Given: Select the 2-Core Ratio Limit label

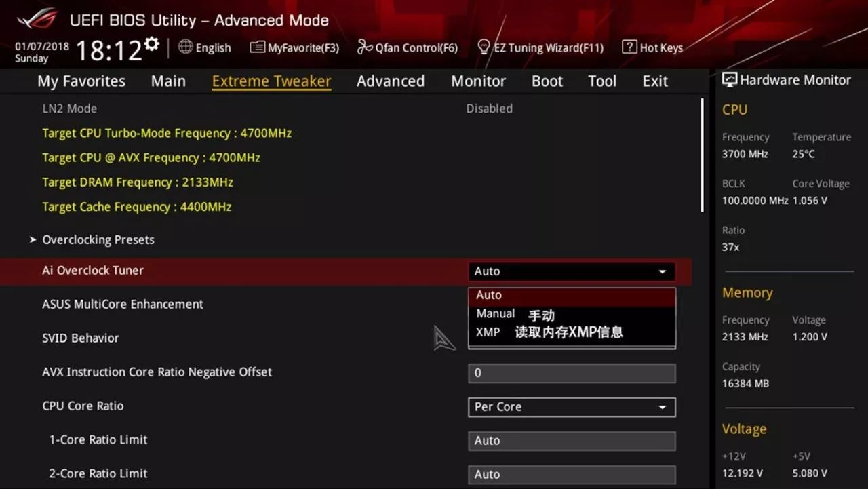Looking at the screenshot, I should [x=98, y=474].
